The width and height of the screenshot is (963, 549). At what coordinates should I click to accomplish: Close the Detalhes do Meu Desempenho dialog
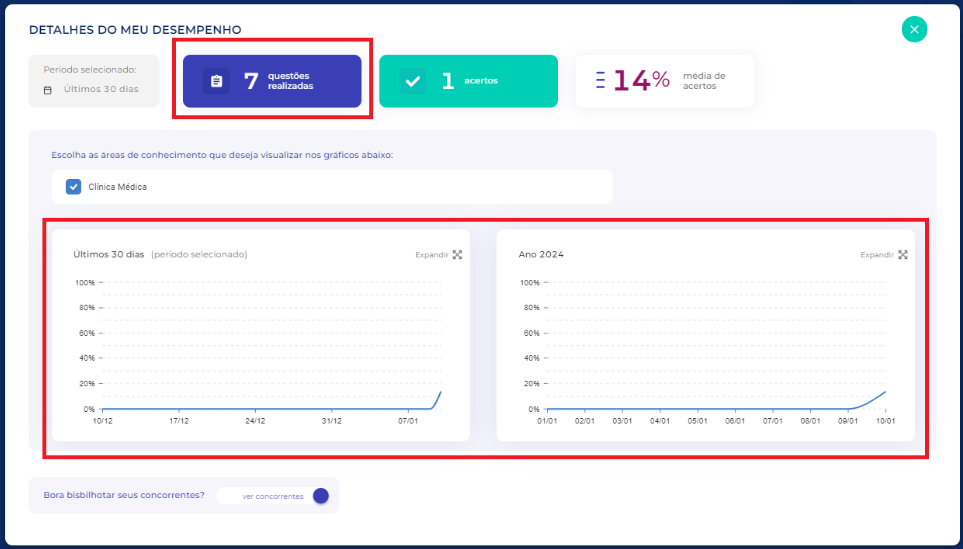(914, 29)
